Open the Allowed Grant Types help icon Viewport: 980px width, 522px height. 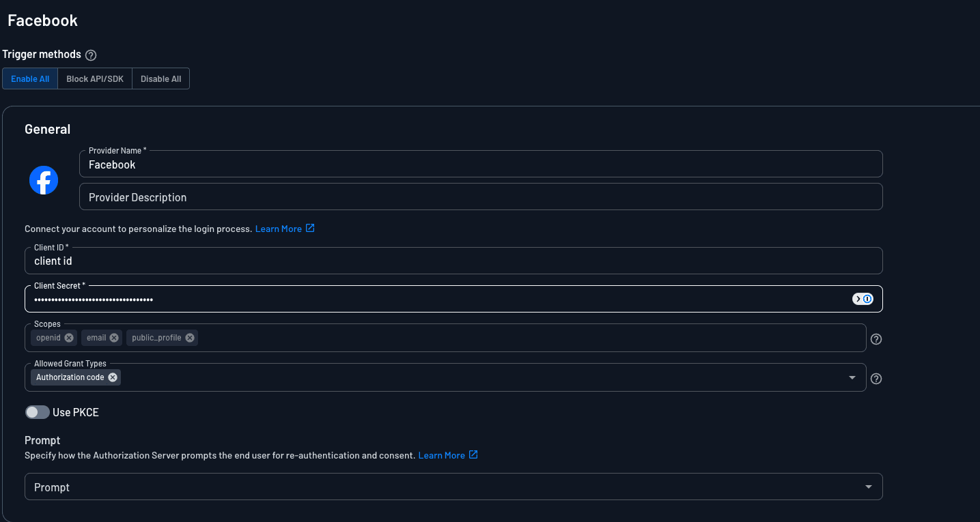[x=877, y=379]
